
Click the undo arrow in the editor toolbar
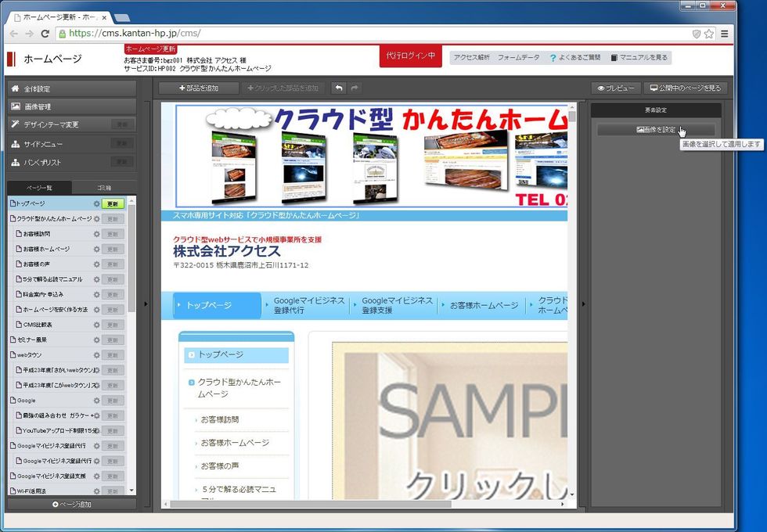[x=338, y=88]
